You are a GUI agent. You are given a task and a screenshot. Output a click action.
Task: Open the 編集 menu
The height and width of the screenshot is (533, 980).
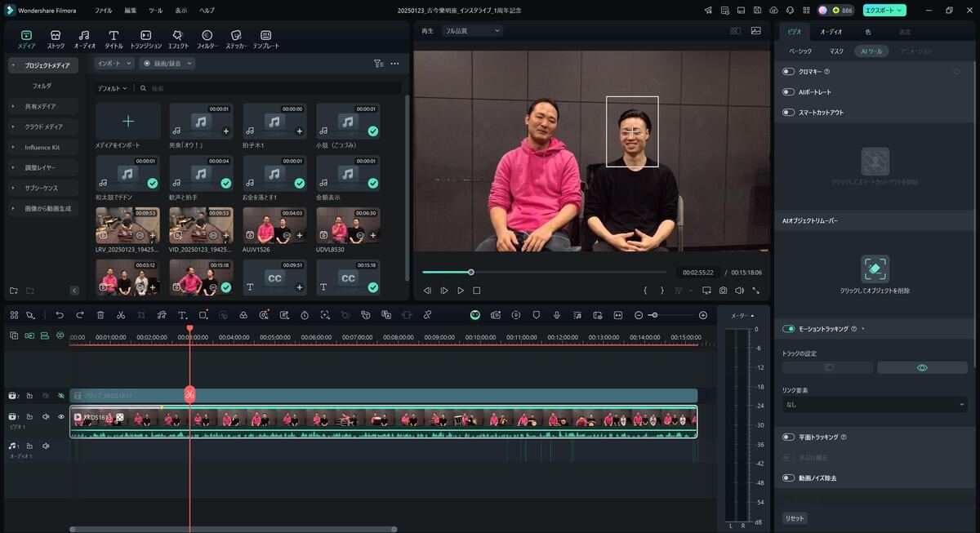tap(131, 11)
